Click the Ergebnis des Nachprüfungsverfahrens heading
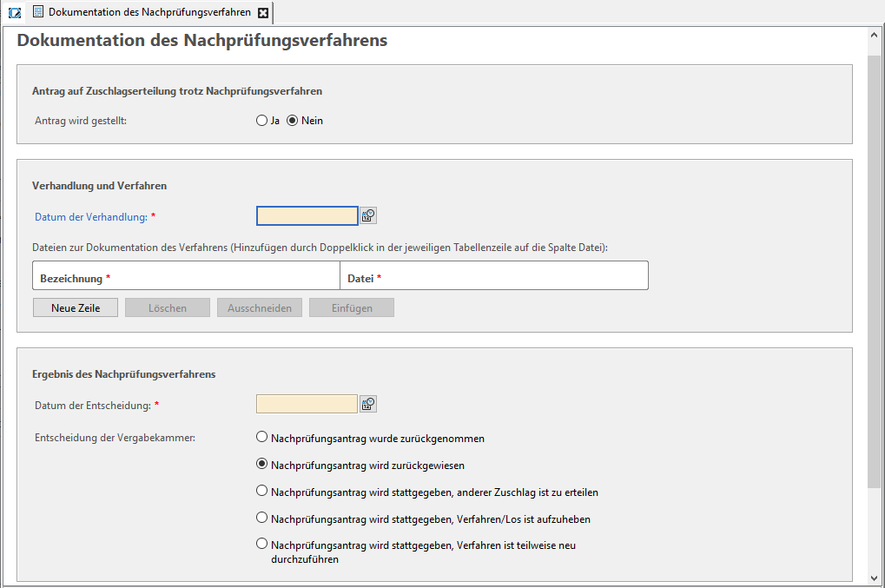885x588 pixels. [x=123, y=374]
